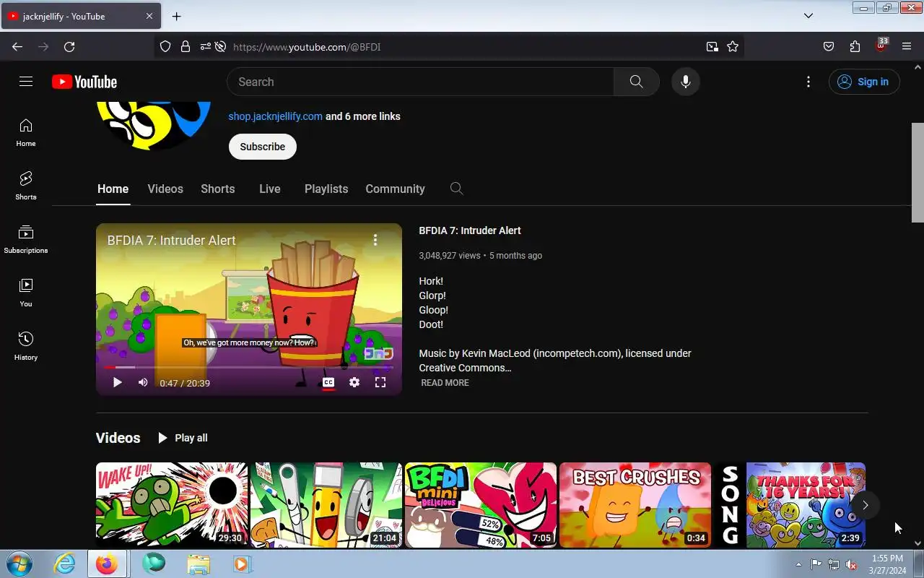The width and height of the screenshot is (924, 578).
Task: Close the jacknjellify - YouTube tab
Action: (149, 16)
